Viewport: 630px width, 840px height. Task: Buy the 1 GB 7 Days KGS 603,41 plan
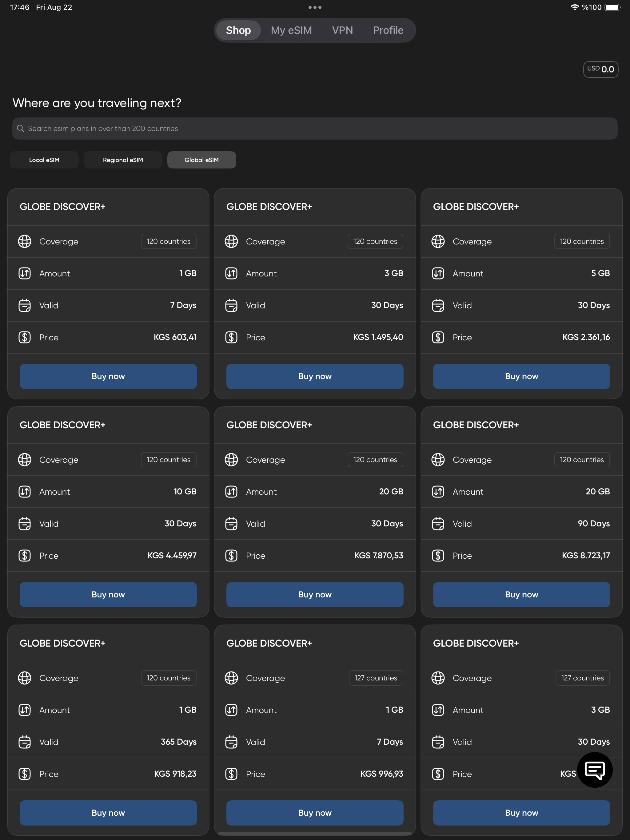tap(108, 376)
